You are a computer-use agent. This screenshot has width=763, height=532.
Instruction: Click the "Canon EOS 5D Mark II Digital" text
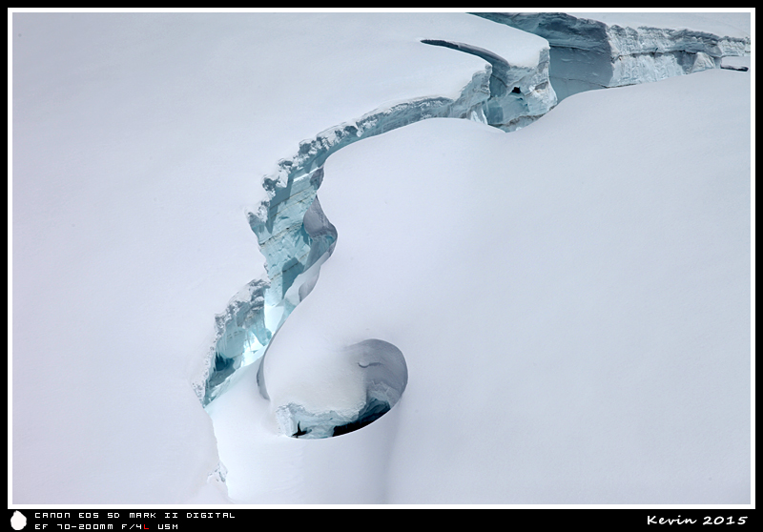coord(134,515)
